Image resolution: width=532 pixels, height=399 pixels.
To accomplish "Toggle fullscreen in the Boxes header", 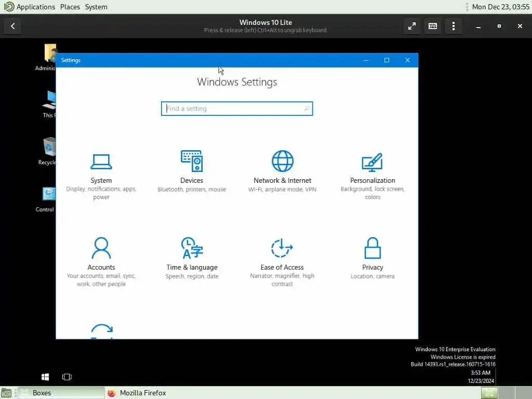I will point(412,26).
